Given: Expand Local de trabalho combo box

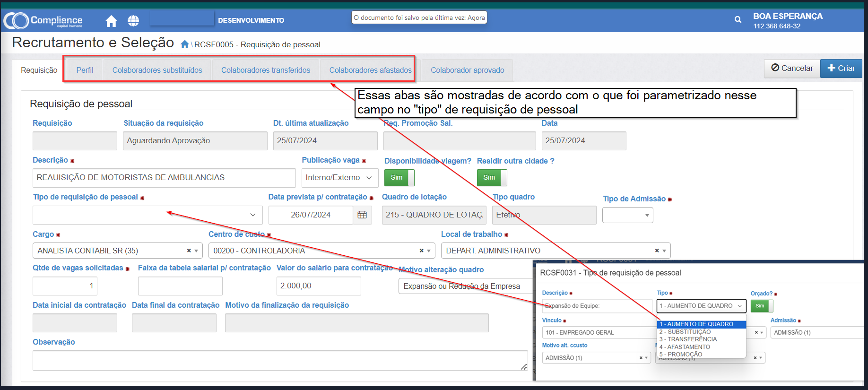Looking at the screenshot, I should click(664, 251).
